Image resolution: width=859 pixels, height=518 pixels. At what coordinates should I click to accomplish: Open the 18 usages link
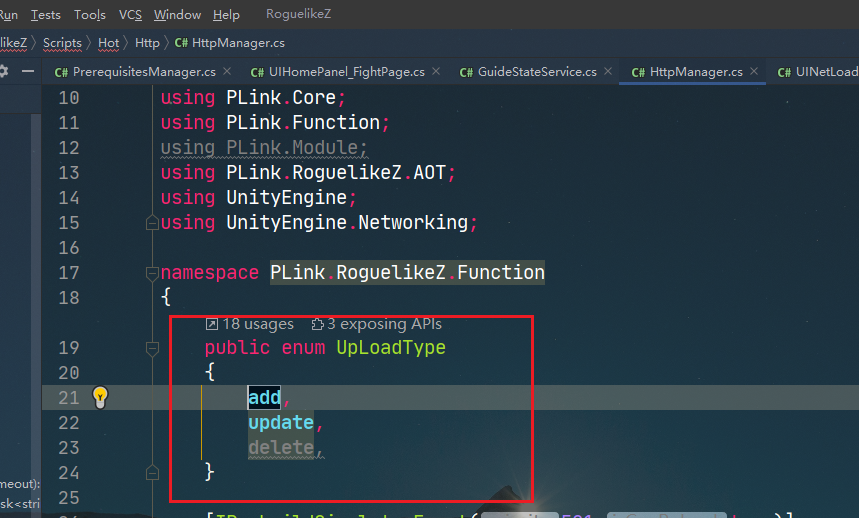coord(258,324)
